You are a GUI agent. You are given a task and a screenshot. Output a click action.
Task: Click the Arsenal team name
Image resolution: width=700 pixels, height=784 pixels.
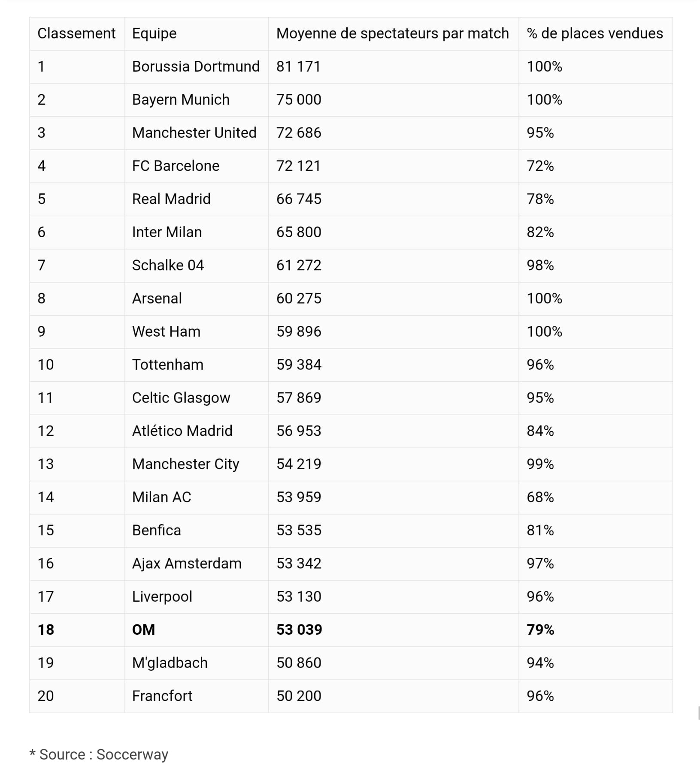pos(157,299)
